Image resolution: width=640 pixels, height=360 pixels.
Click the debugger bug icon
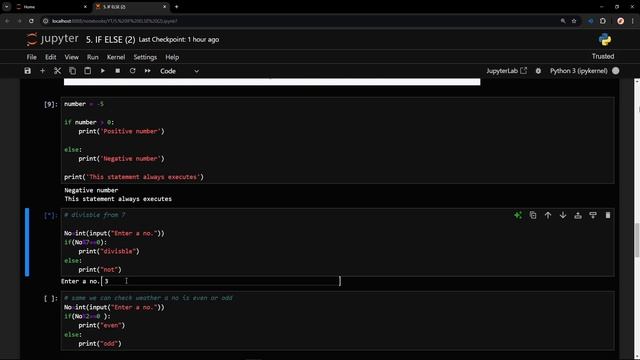538,71
